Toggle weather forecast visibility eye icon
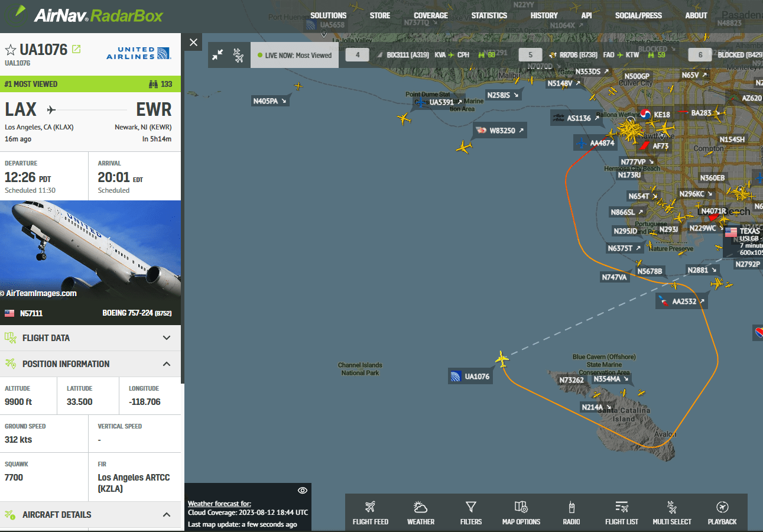 pyautogui.click(x=303, y=491)
